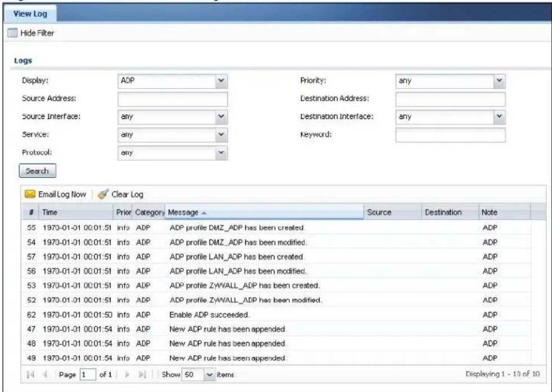
Task: Click time cell 00:01:50 in row 62
Action: pyautogui.click(x=77, y=315)
